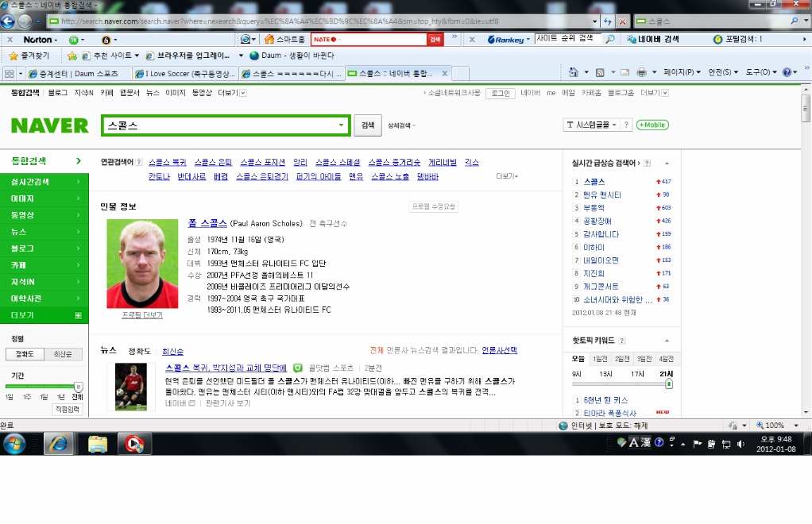This screenshot has height=524, width=812.
Task: Click the period slider handle
Action: tap(78, 387)
